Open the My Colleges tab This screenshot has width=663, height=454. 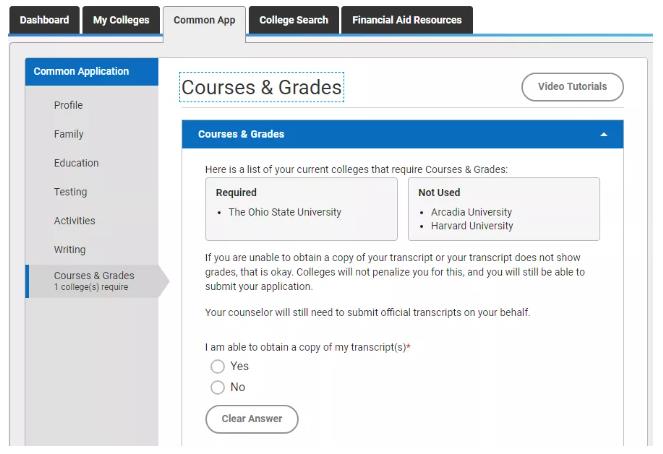point(121,20)
